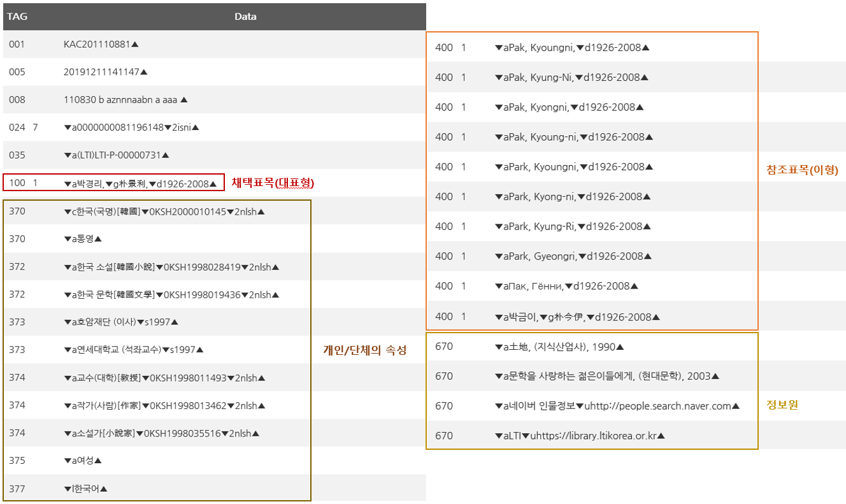Select the 373 row 호암재단 (이사) 1997

pos(121,322)
